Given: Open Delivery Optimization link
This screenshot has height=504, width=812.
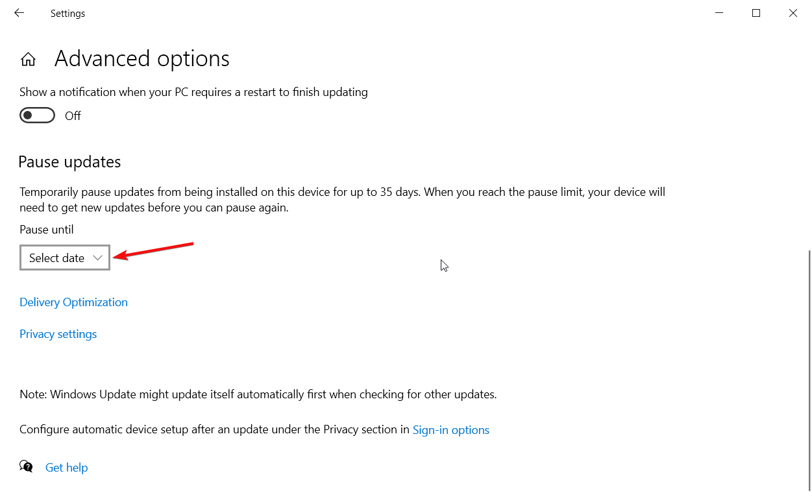Looking at the screenshot, I should (x=73, y=302).
